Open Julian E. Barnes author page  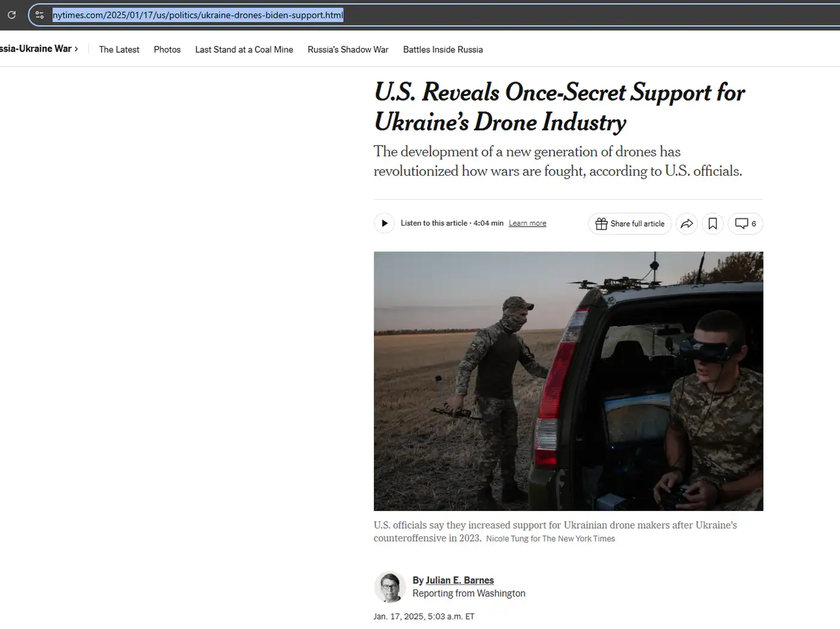click(459, 580)
